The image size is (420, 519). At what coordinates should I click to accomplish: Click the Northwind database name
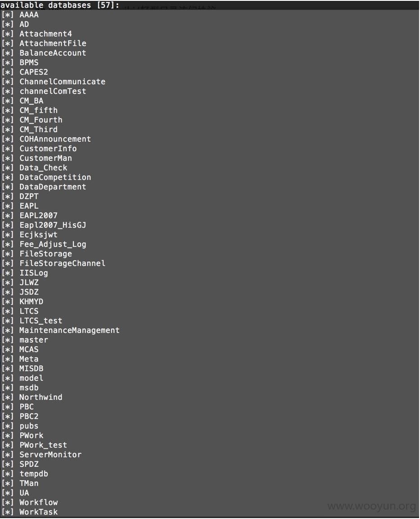point(41,397)
